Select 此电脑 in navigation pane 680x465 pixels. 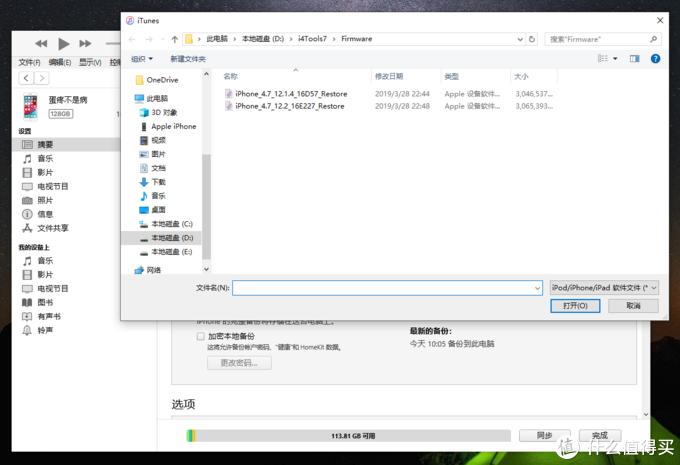[x=157, y=98]
